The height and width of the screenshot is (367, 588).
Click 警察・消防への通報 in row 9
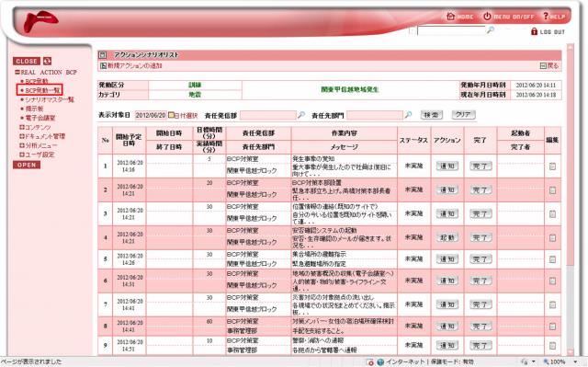tap(319, 340)
